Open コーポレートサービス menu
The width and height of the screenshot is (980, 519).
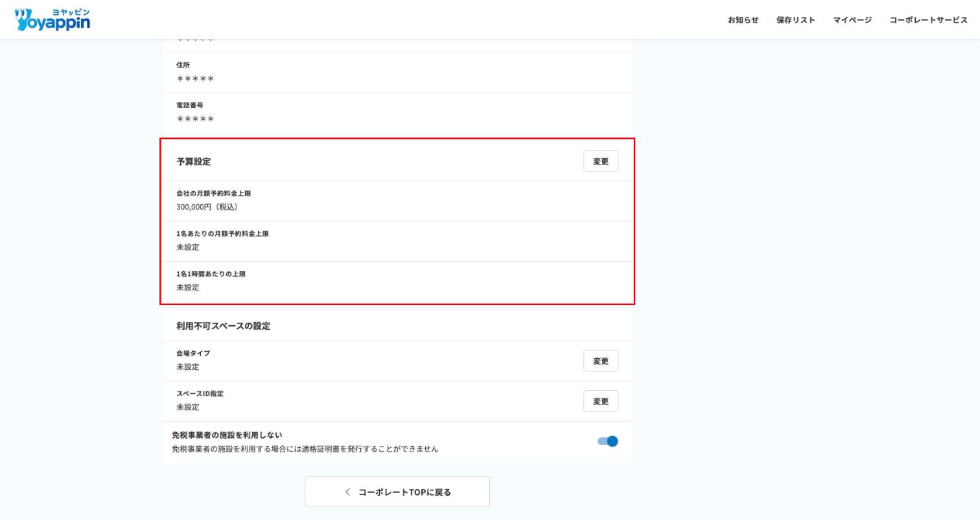(x=929, y=20)
